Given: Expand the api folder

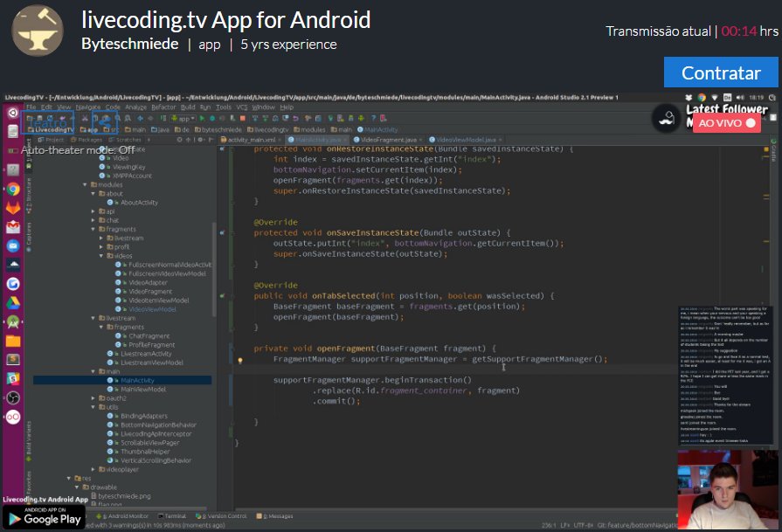Looking at the screenshot, I should (93, 211).
